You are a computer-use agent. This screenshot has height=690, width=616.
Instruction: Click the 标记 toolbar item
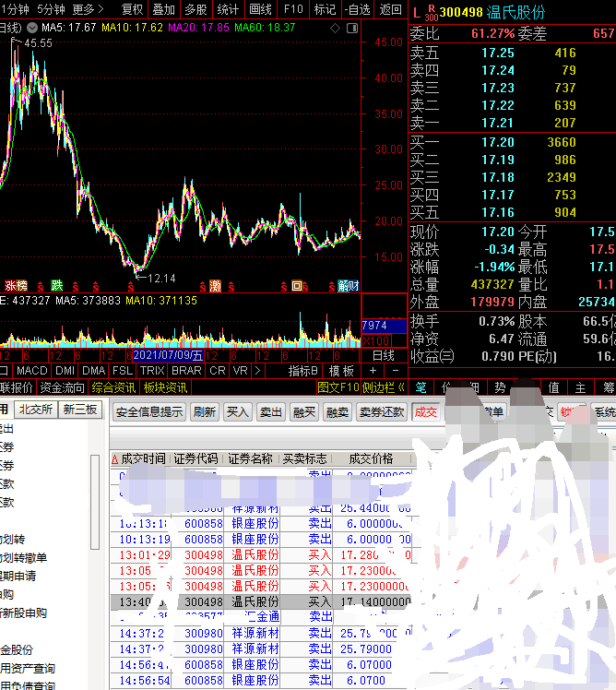coord(326,9)
